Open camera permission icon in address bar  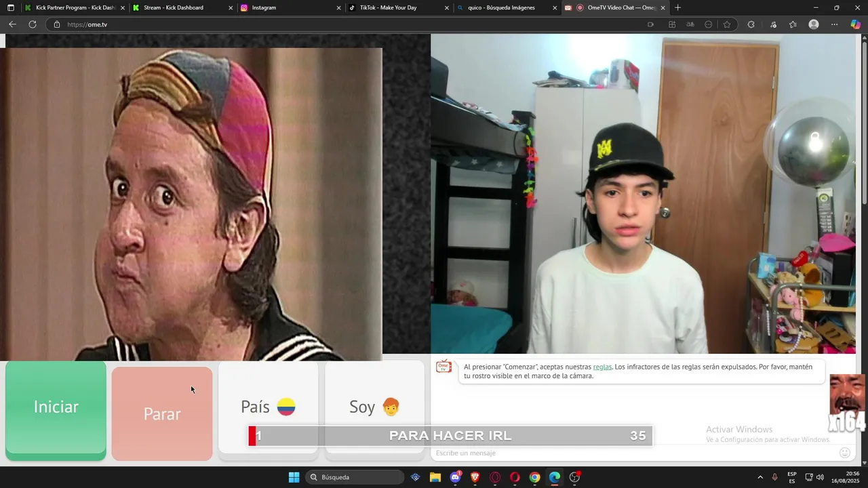pos(650,24)
